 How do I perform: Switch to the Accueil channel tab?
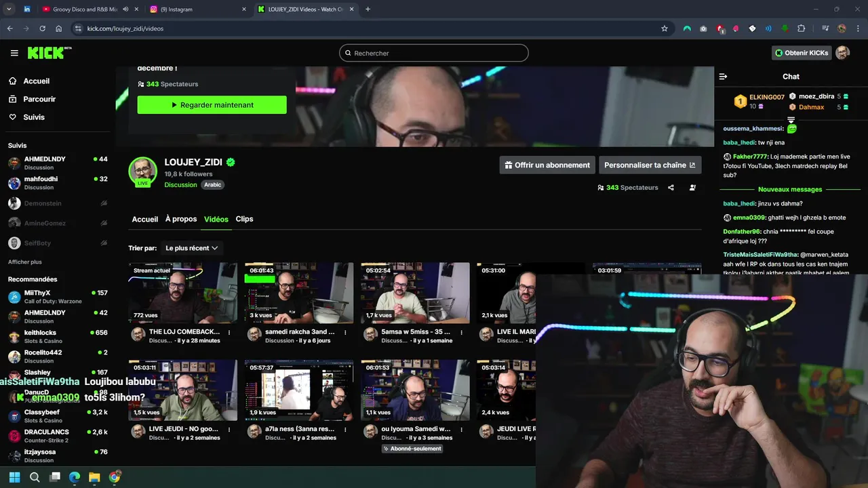[144, 219]
